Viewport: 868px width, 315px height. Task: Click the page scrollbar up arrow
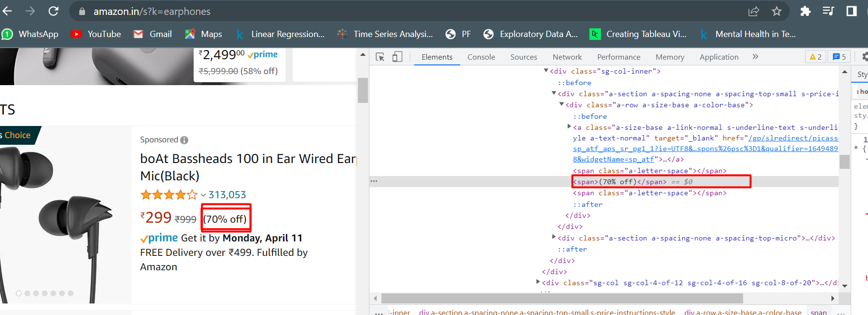coord(363,54)
